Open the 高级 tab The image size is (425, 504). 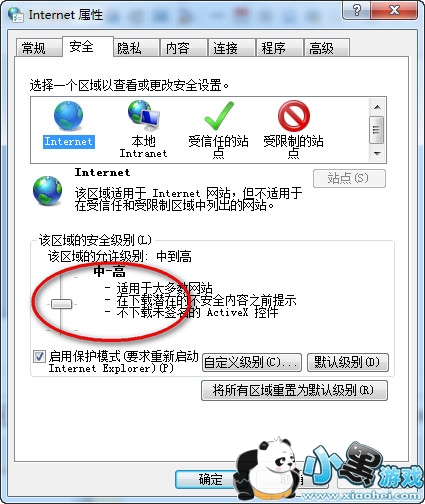(x=321, y=48)
